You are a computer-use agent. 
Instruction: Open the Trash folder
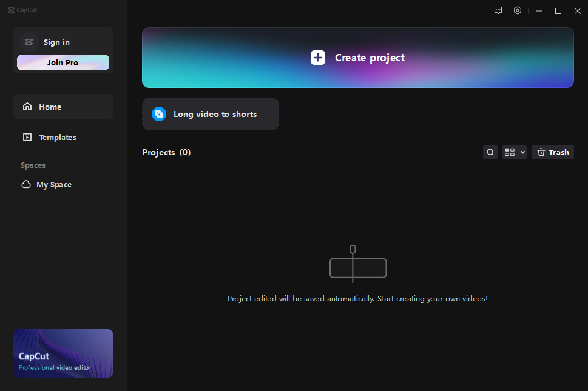552,152
